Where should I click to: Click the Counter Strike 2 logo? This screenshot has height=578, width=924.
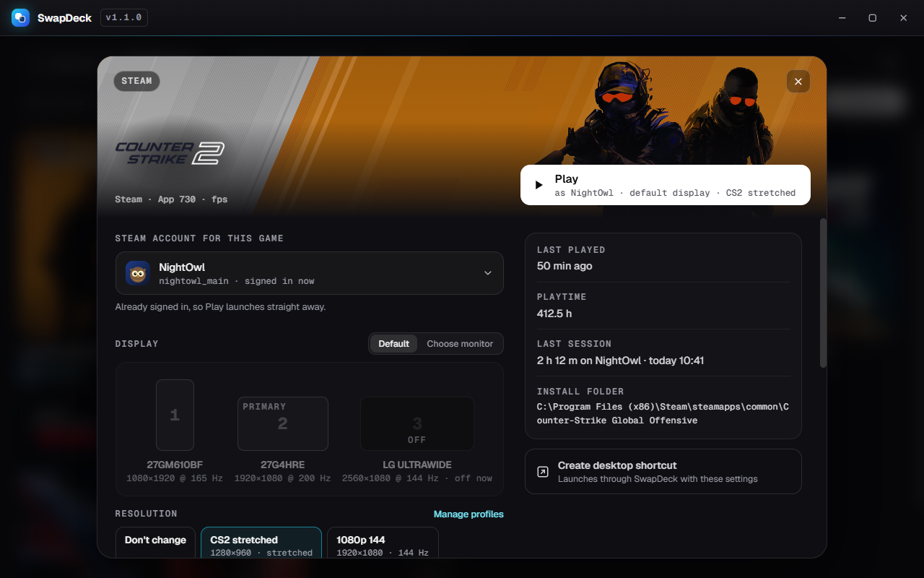[x=170, y=153]
